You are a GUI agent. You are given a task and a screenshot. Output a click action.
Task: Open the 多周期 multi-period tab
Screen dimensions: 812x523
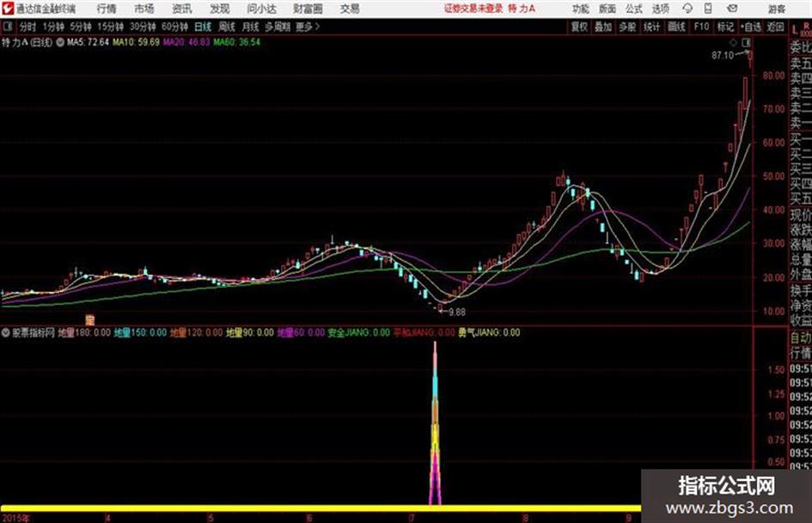pyautogui.click(x=278, y=27)
